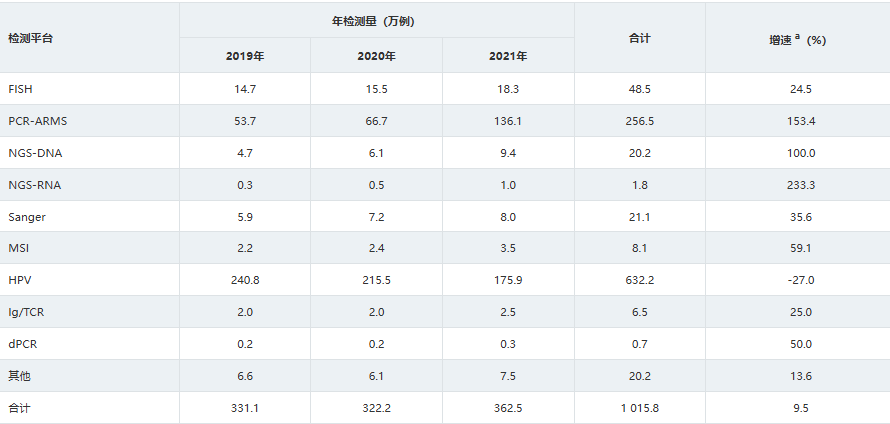Select the Ig/TCR row label
890x424 pixels.
[25, 312]
